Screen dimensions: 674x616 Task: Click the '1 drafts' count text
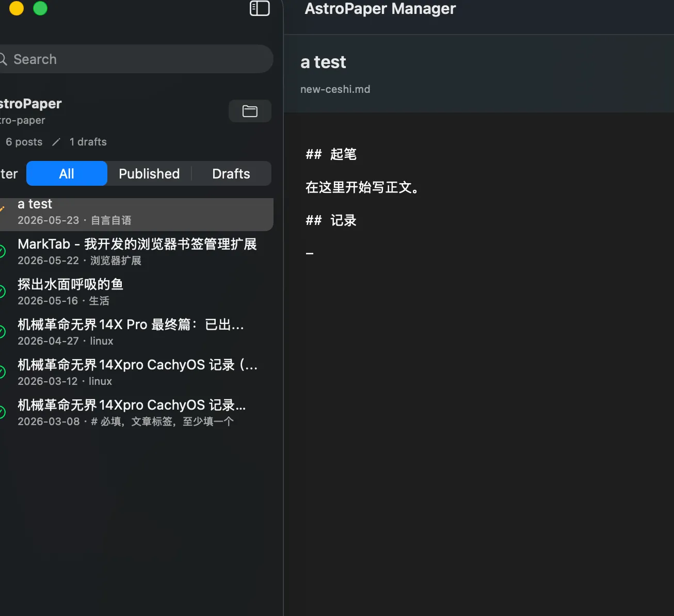88,142
